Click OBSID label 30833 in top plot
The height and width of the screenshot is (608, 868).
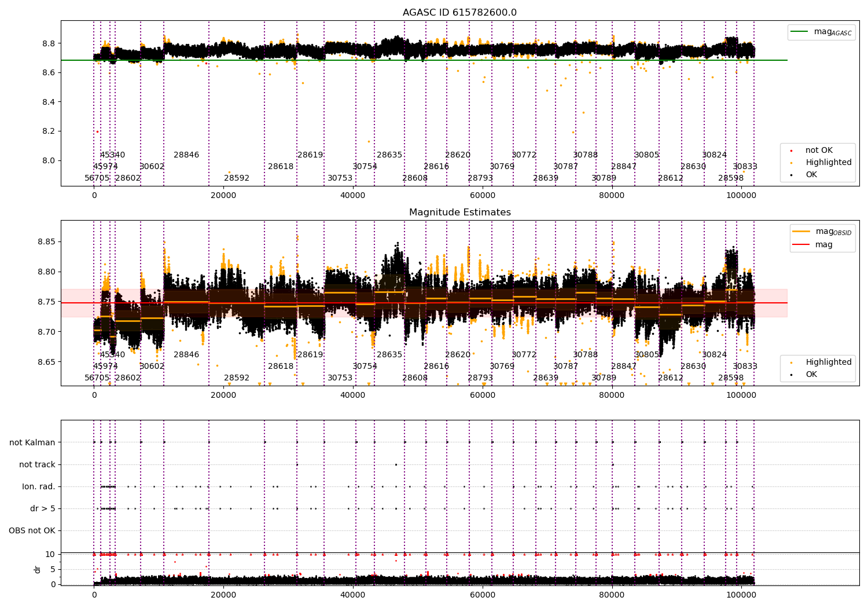(745, 167)
